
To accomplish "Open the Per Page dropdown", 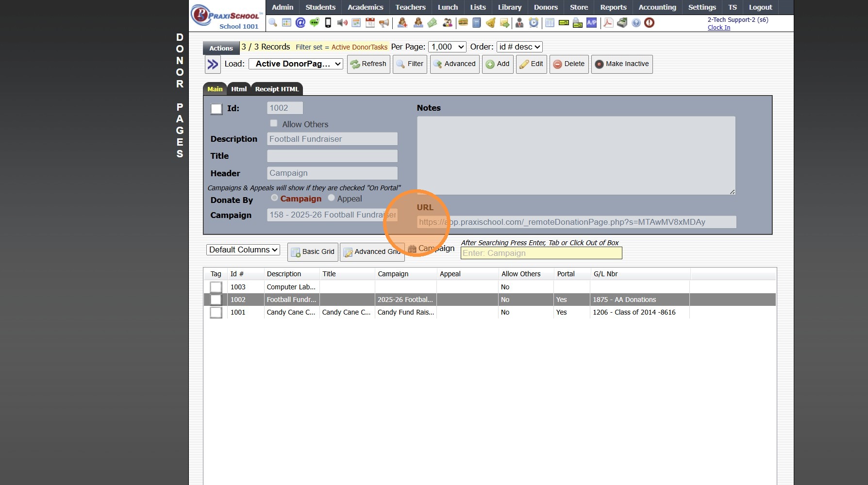I will [447, 47].
